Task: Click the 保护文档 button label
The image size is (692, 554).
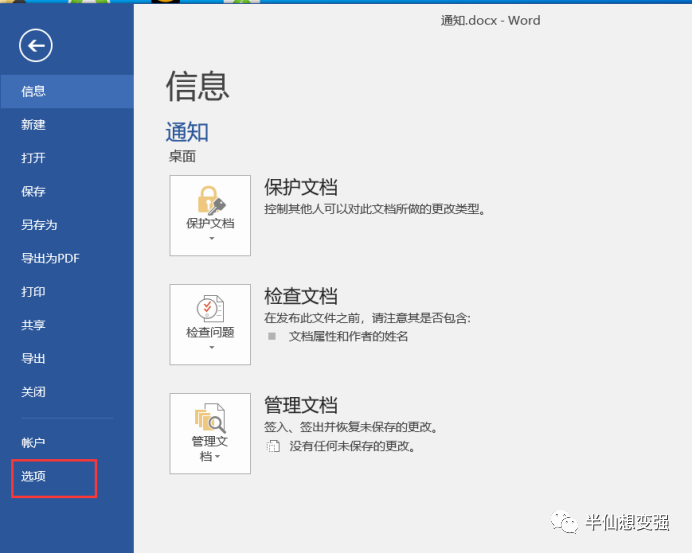Action: tap(210, 224)
